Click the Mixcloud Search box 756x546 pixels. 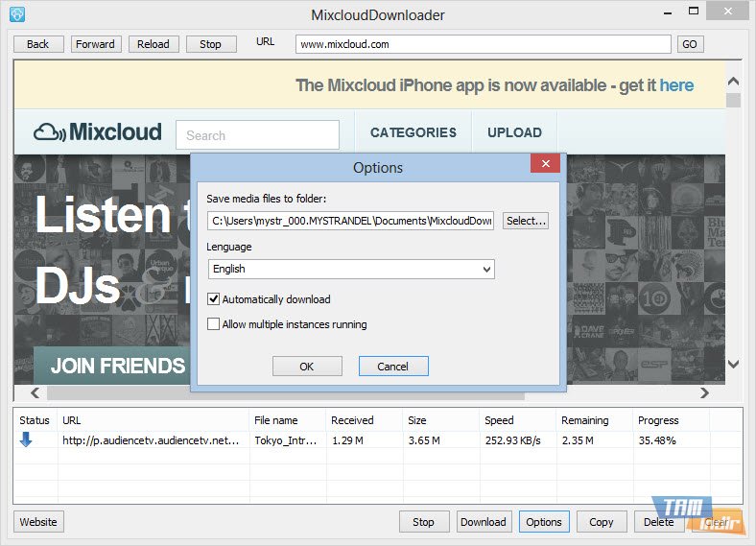pyautogui.click(x=257, y=135)
